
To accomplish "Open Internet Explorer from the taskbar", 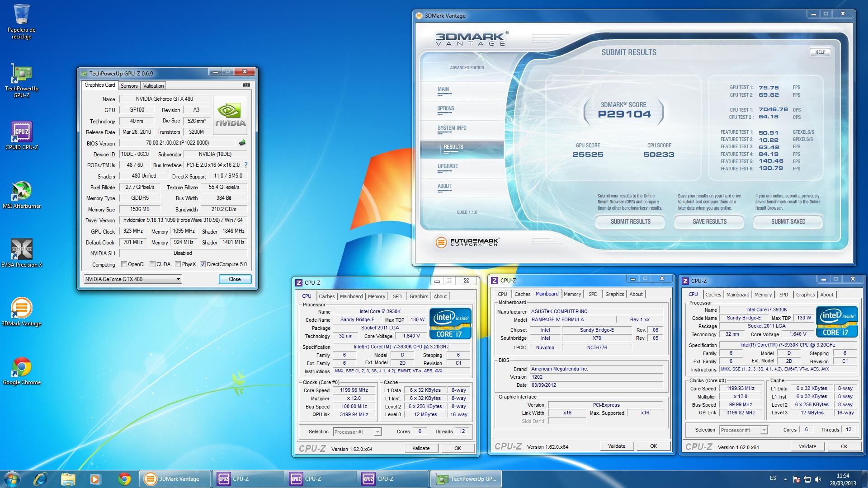I will pos(40,479).
